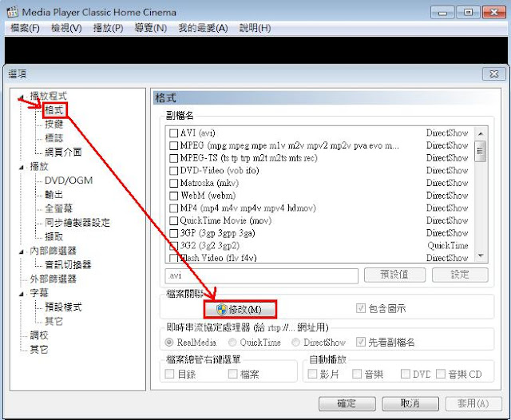Click the .avi extension text field

pyautogui.click(x=261, y=275)
